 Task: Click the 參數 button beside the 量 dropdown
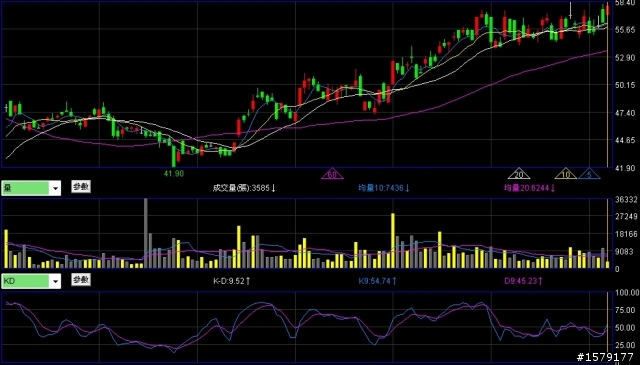81,187
